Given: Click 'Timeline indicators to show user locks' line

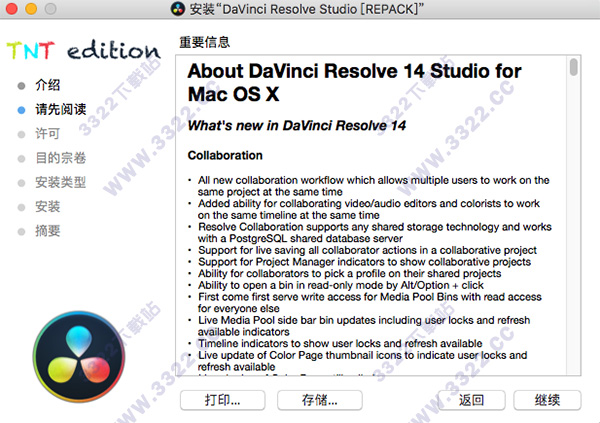Looking at the screenshot, I should pyautogui.click(x=340, y=343).
